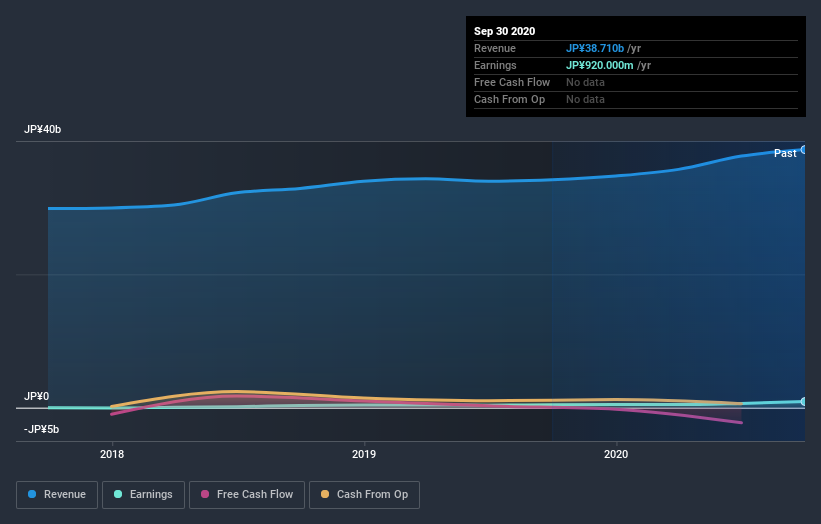This screenshot has width=821, height=524.
Task: Click the teal Earnings legend dot
Action: coord(118,494)
